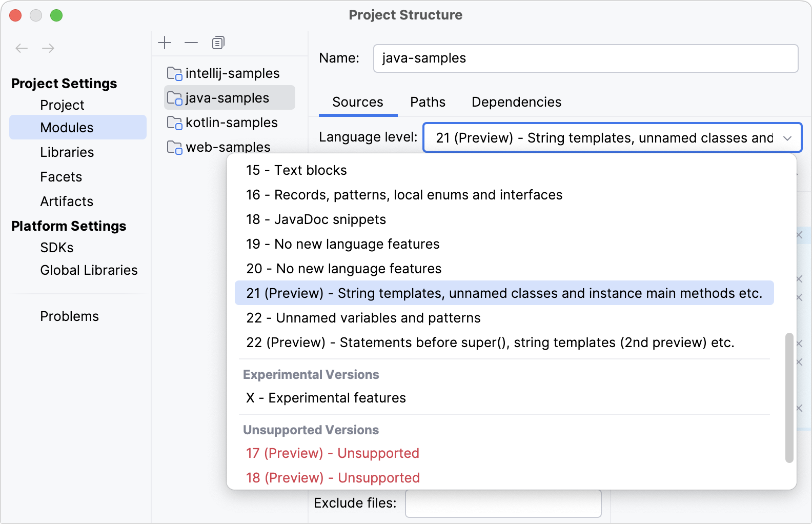Open Libraries in Project Settings
Viewport: 812px width, 524px height.
click(x=67, y=152)
